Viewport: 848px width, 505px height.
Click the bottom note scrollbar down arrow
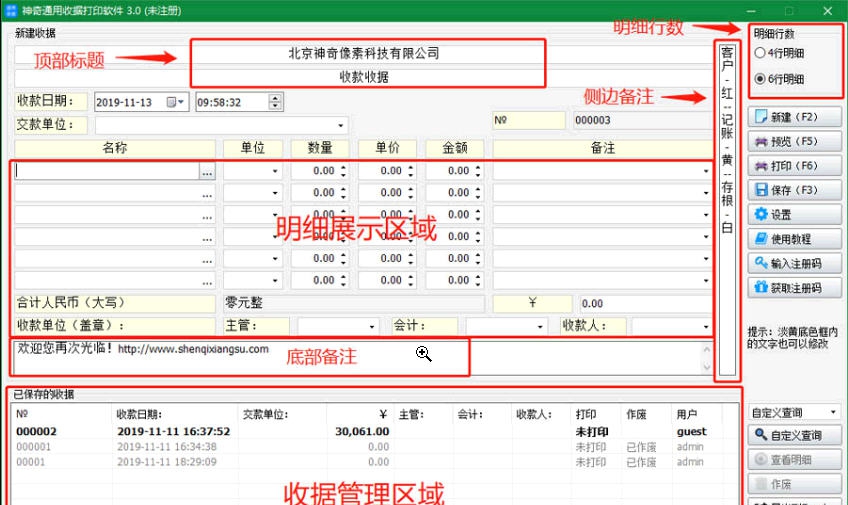[x=707, y=367]
